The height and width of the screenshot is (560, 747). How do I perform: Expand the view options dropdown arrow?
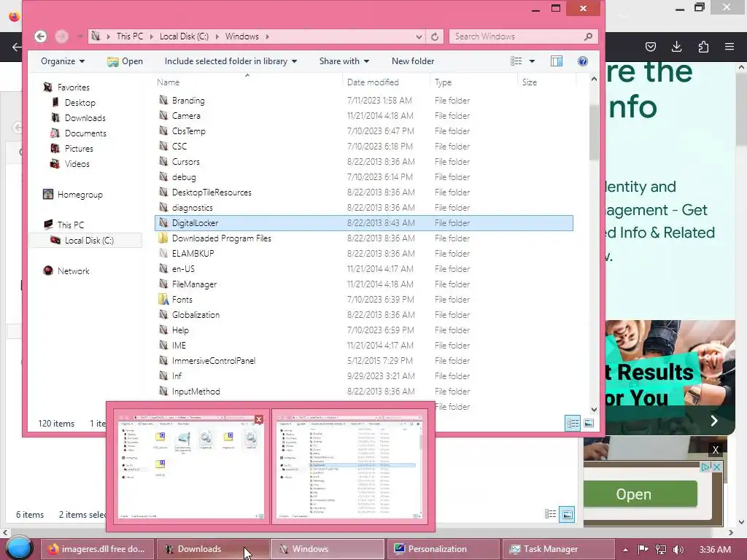point(532,61)
